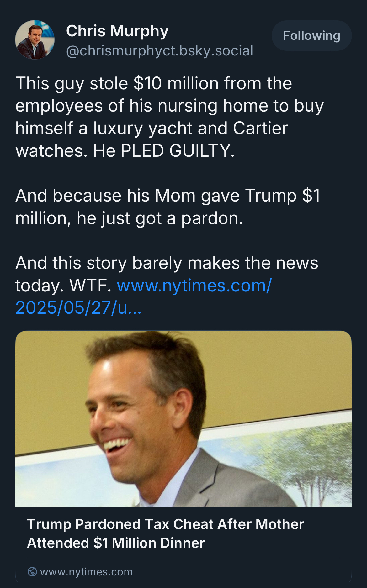Click the Chris Murphy display name
Viewport: 367px width, 588px height.
click(x=117, y=31)
